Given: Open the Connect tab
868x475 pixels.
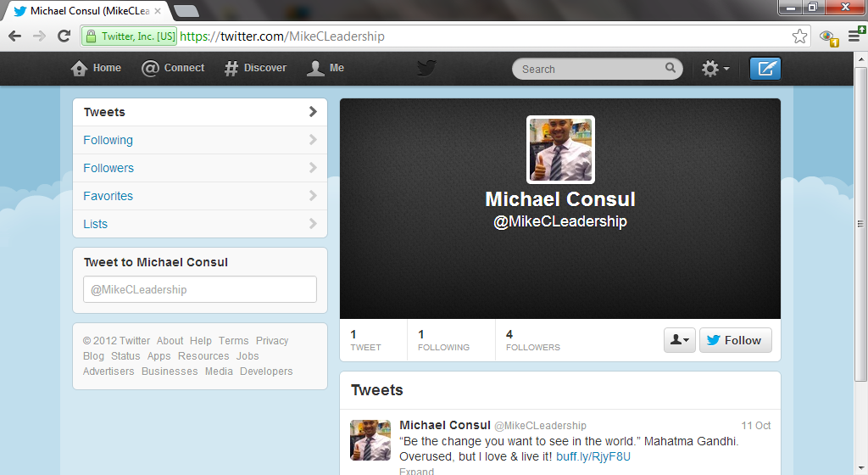Looking at the screenshot, I should click(173, 68).
